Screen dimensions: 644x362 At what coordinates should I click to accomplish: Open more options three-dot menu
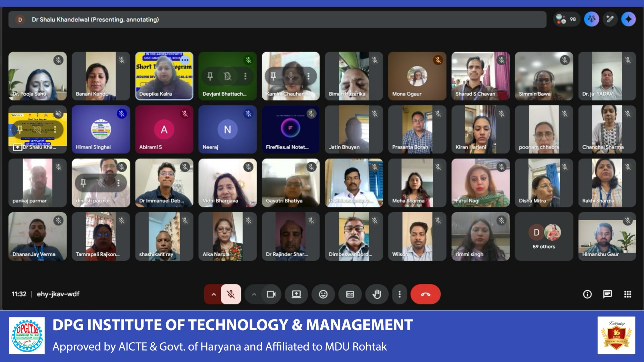point(399,294)
